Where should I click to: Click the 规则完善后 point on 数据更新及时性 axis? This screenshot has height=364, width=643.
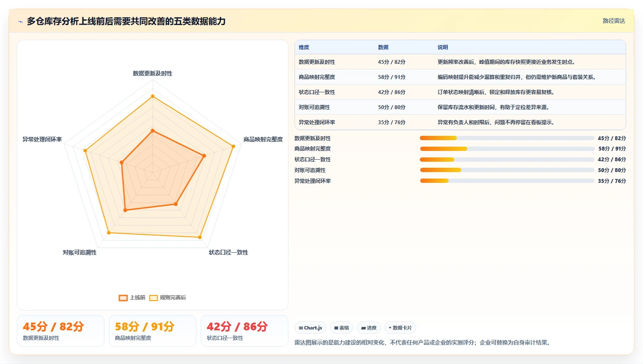coord(152,96)
